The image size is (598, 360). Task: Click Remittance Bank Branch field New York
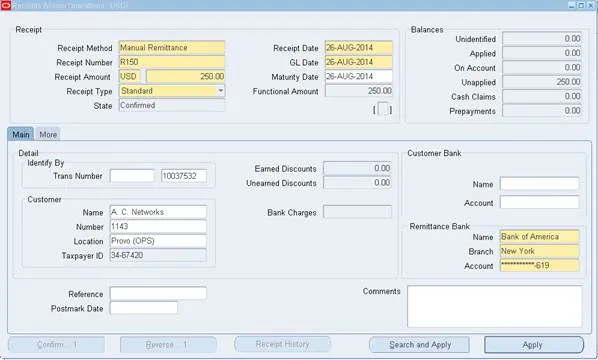[x=540, y=251]
